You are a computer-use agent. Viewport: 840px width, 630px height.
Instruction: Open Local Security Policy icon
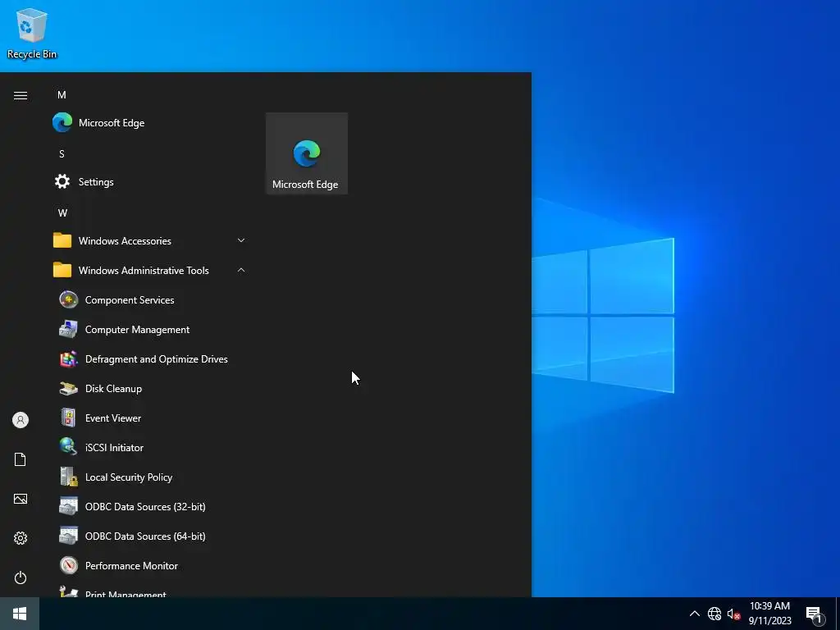pos(69,477)
